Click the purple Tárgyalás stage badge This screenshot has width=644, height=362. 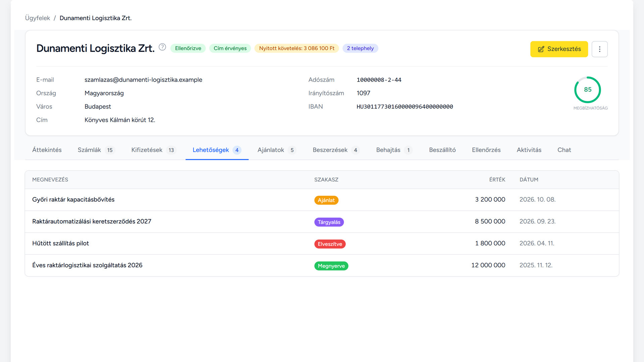tap(329, 222)
